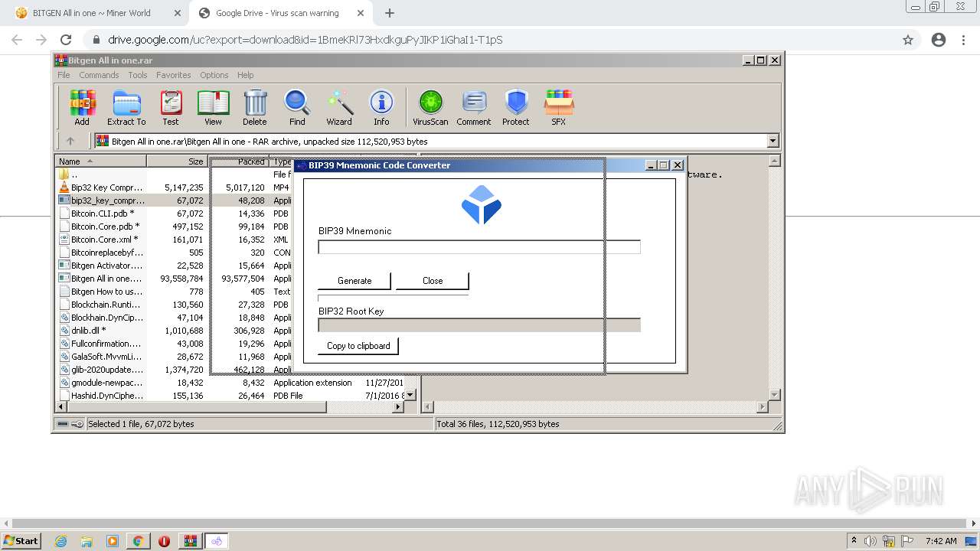Open a new Chrome tab

click(389, 13)
